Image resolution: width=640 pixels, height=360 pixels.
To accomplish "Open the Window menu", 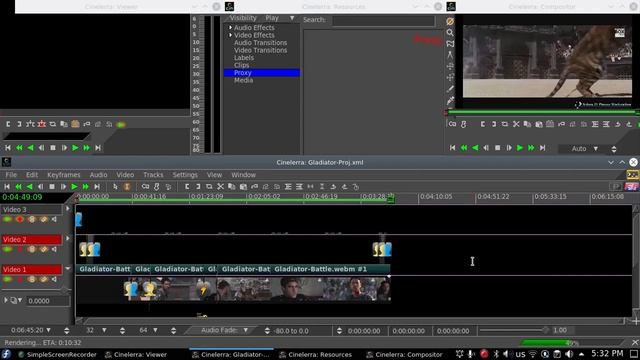I will click(243, 175).
